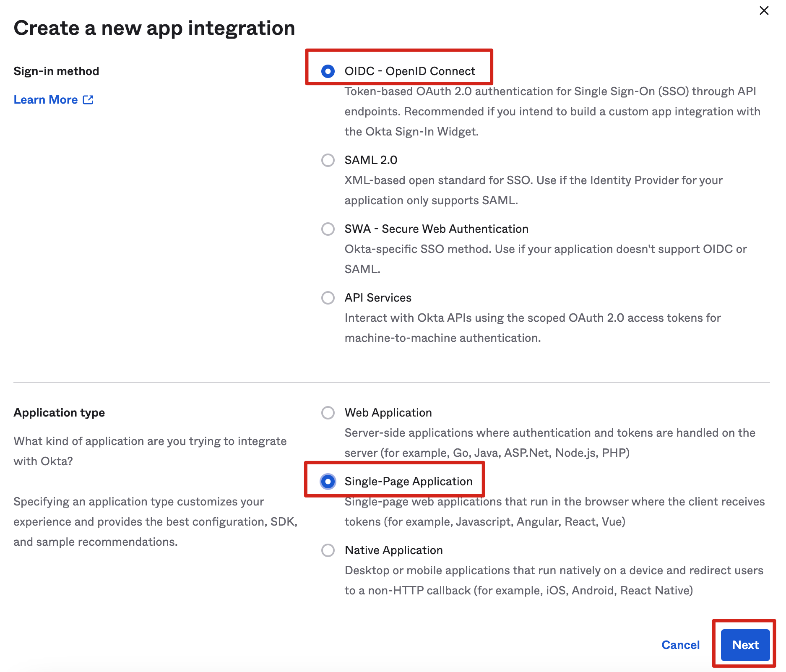Cancel creating the app integration
This screenshot has width=786, height=672.
(680, 645)
